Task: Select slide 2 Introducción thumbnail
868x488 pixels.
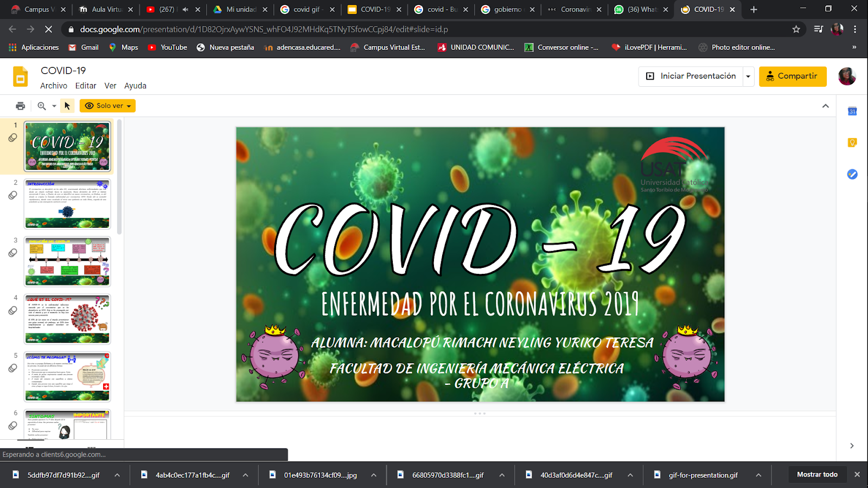Action: (67, 204)
